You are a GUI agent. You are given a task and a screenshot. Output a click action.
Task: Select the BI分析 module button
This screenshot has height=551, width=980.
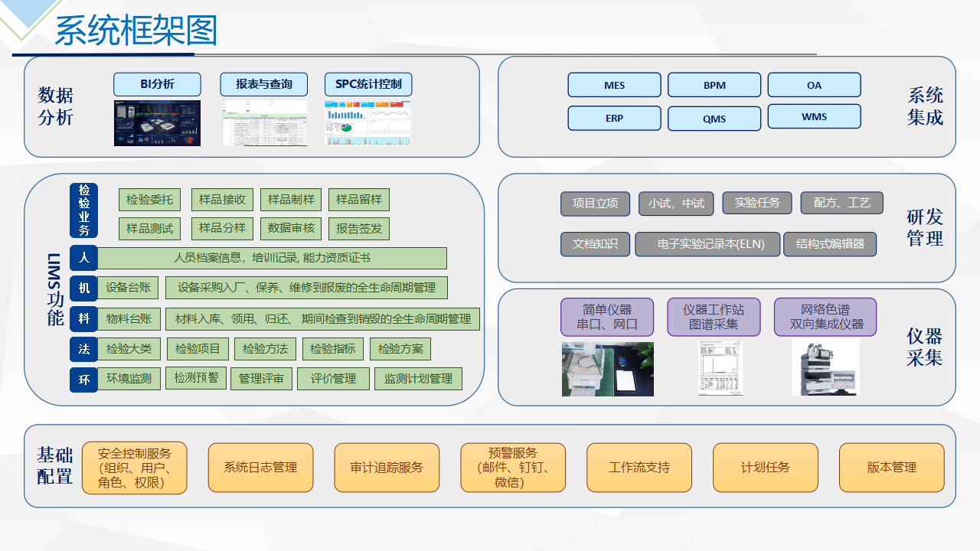157,84
